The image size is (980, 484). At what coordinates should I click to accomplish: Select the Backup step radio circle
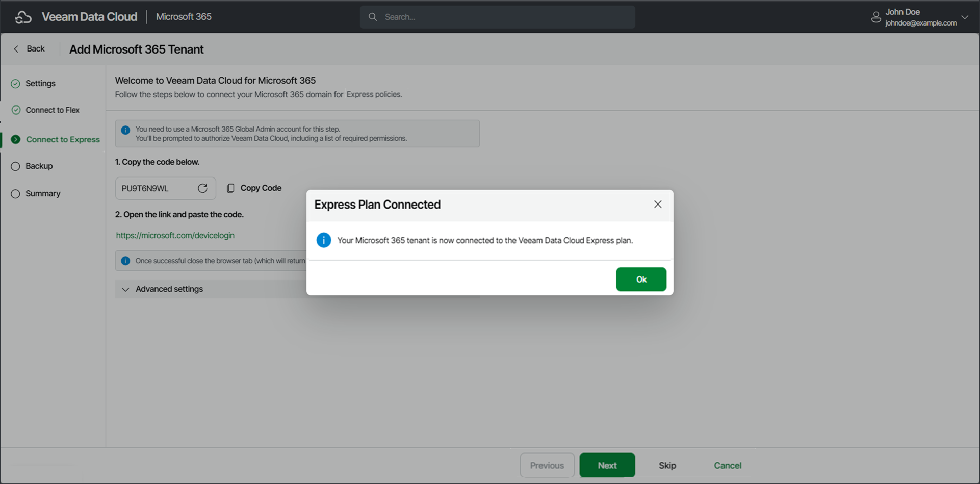tap(16, 166)
